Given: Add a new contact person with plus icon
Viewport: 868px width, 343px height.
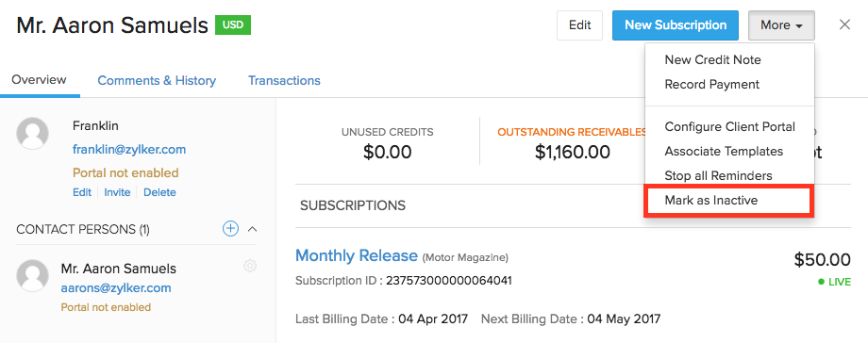Looking at the screenshot, I should pos(230,228).
